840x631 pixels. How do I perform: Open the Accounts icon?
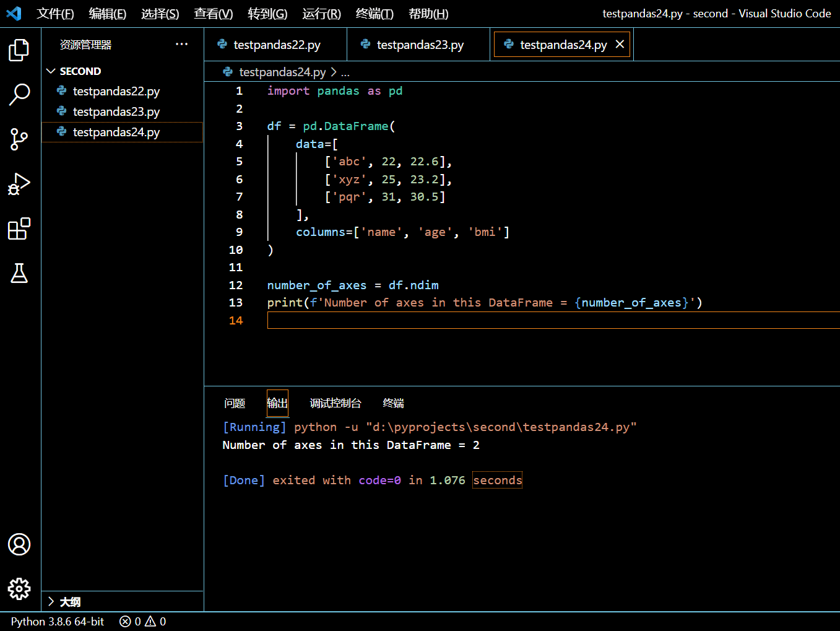(x=19, y=544)
